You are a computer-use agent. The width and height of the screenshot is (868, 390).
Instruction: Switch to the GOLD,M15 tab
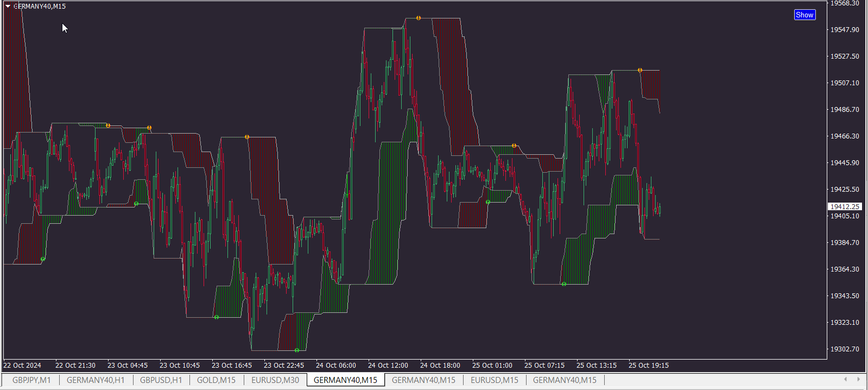(216, 380)
